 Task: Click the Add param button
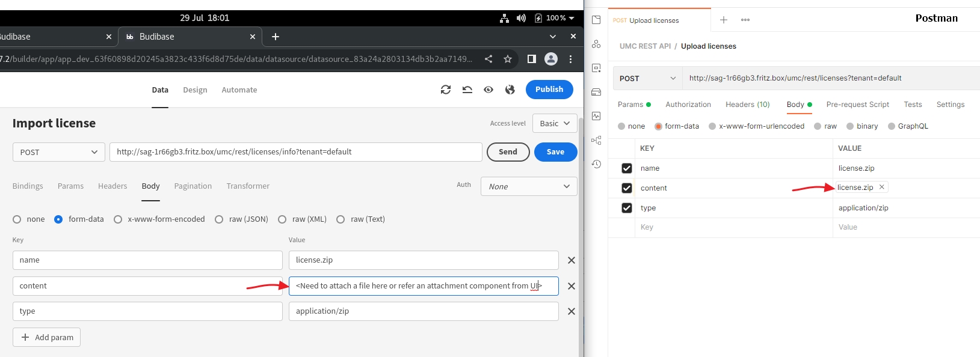click(46, 337)
